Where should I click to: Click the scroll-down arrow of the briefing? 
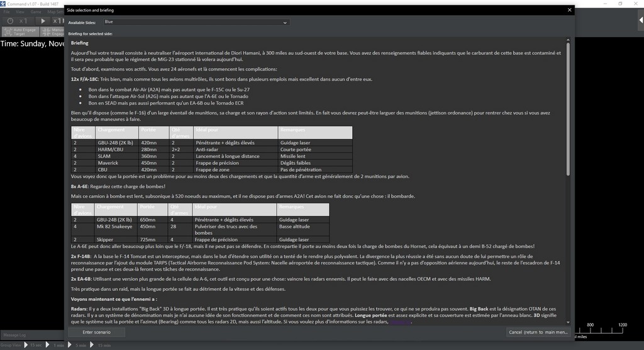pyautogui.click(x=568, y=322)
